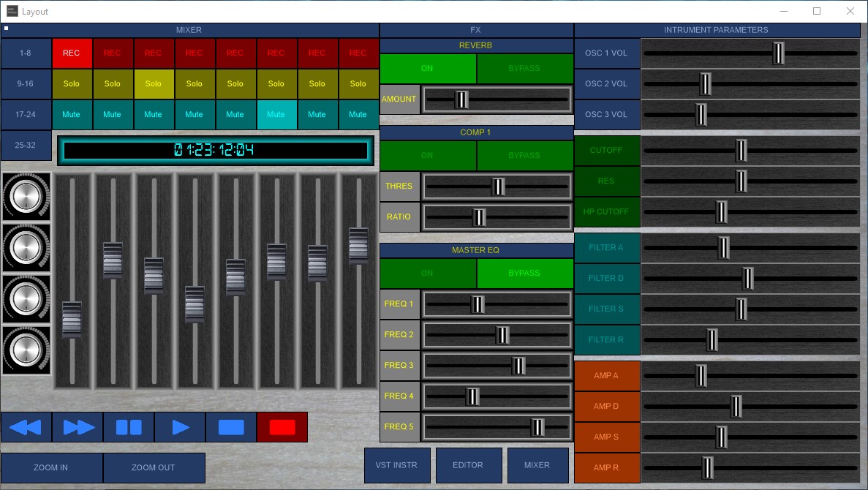The image size is (868, 490).
Task: Click the FREQ 1 slider handle
Action: tap(478, 304)
